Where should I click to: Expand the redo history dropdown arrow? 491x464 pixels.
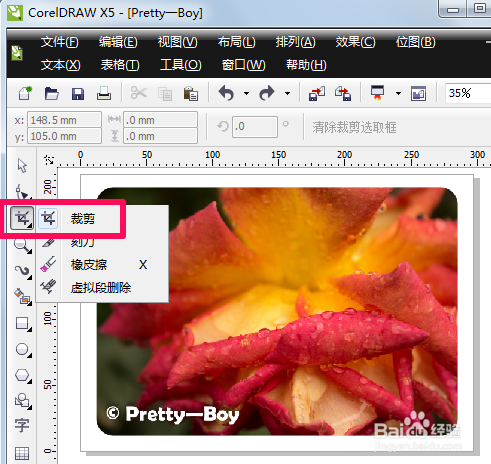point(287,94)
